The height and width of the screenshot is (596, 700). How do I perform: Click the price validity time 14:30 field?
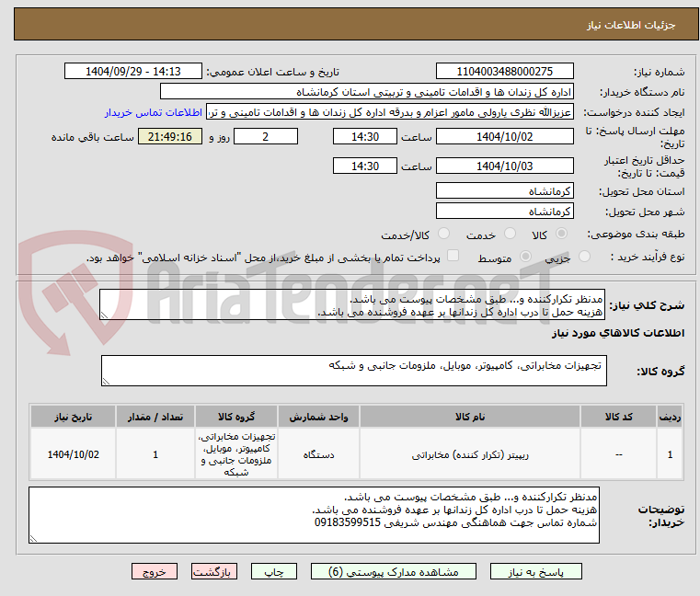(365, 166)
